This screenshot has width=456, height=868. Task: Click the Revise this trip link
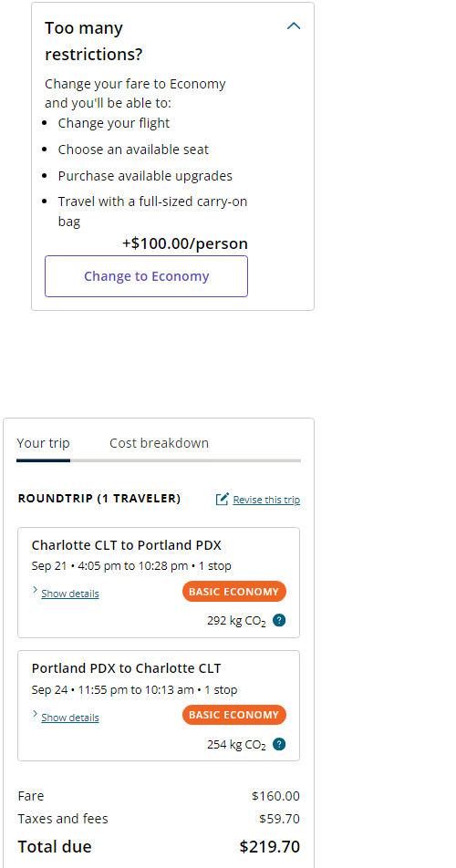266,500
